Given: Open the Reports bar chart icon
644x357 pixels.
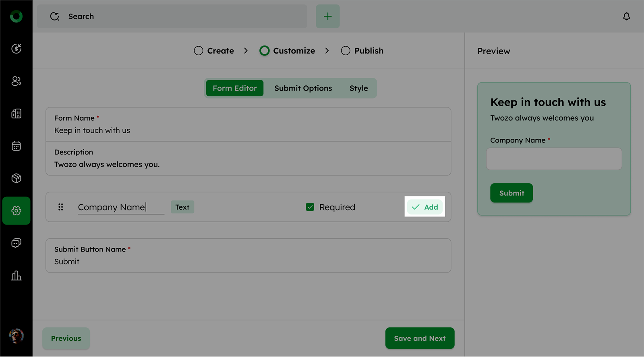Looking at the screenshot, I should coord(16,276).
